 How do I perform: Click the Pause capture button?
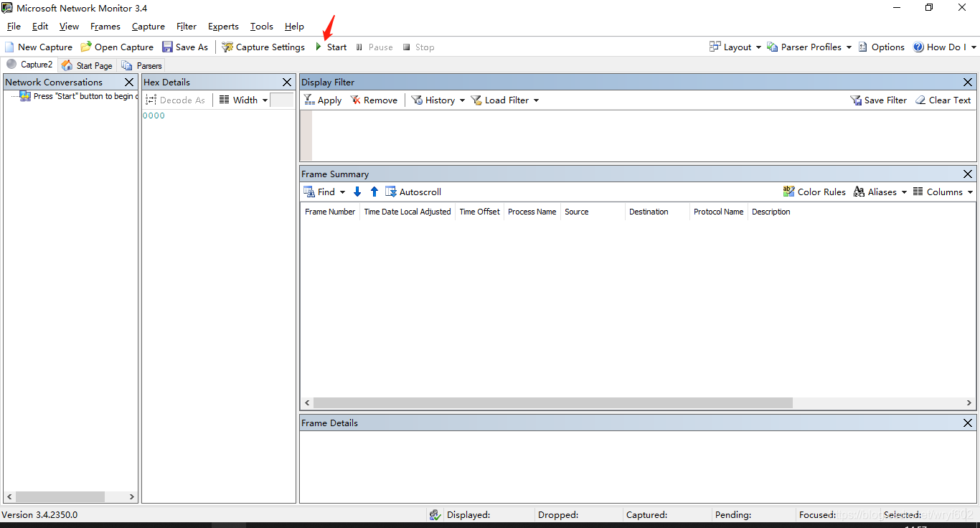click(374, 47)
